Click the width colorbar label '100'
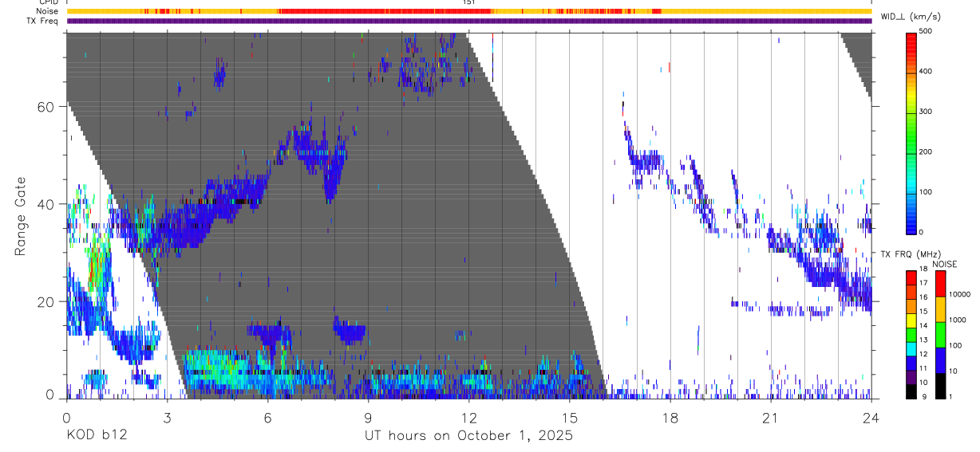The width and height of the screenshot is (980, 452). pos(926,192)
